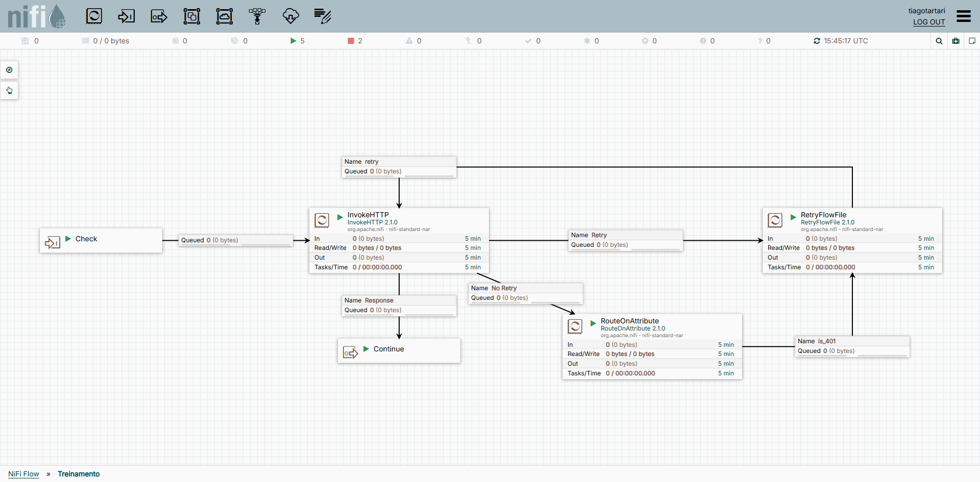Click the 15:45:17 UTC timestamp
The width and height of the screenshot is (980, 482).
(846, 41)
